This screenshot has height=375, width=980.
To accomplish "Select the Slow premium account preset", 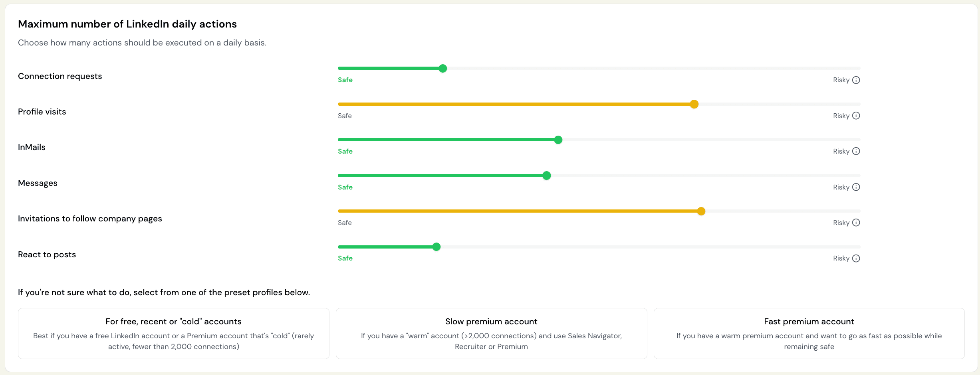I will point(491,334).
